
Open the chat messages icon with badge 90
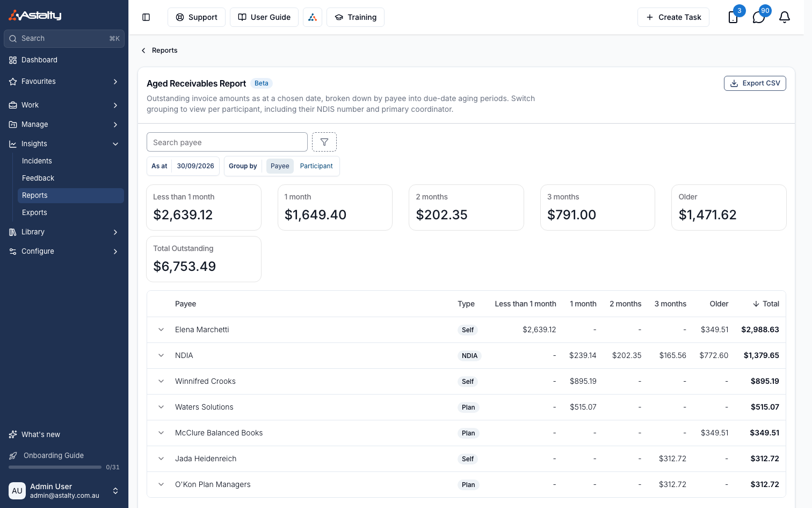coord(759,17)
